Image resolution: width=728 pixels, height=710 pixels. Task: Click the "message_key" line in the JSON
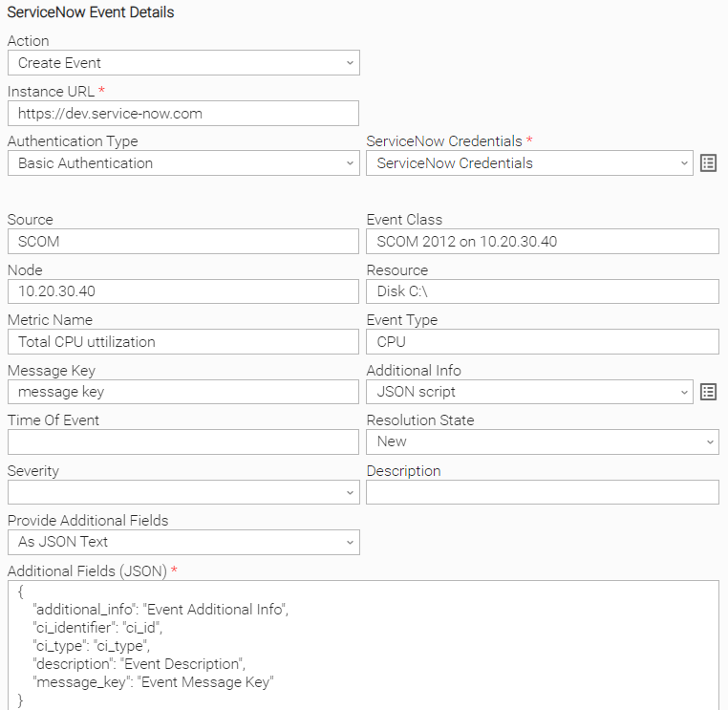153,682
